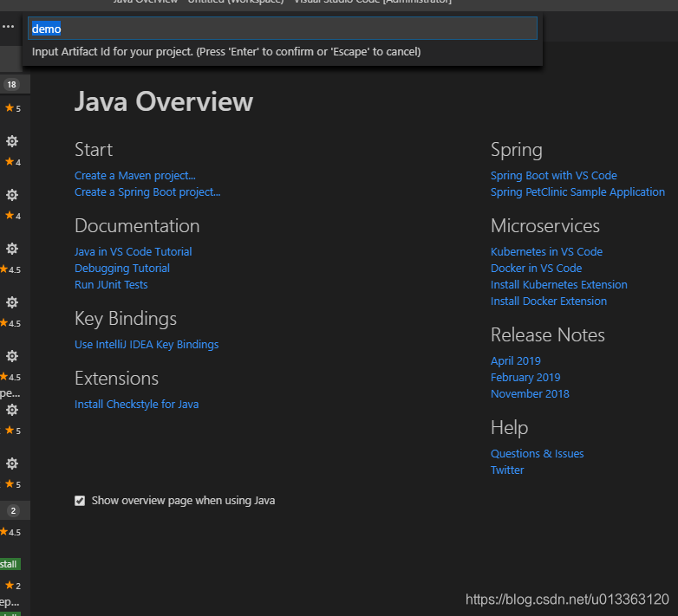Open the 'April 2019' release notes
The height and width of the screenshot is (616, 678).
(515, 361)
